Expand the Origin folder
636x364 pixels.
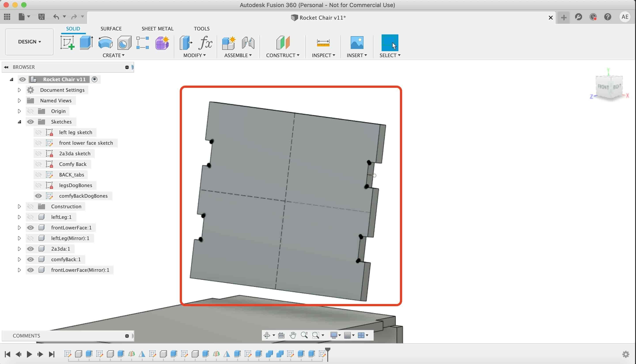click(19, 111)
